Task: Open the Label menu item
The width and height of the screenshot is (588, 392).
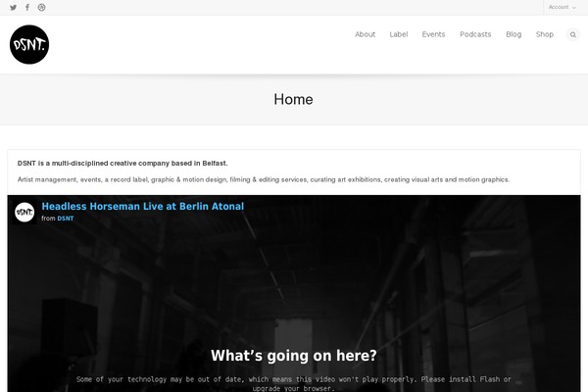Action: (x=398, y=34)
